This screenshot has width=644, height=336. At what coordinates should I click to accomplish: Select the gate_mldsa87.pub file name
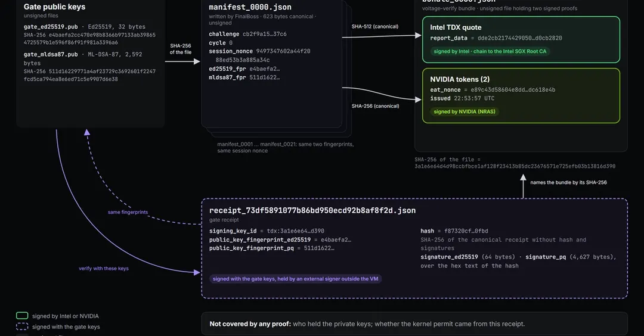point(51,54)
